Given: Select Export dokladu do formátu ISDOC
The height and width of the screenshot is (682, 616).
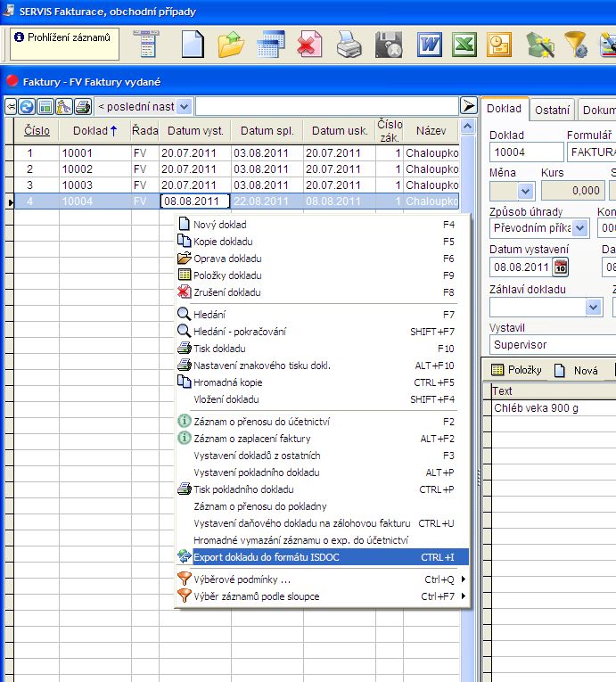Looking at the screenshot, I should (266, 557).
